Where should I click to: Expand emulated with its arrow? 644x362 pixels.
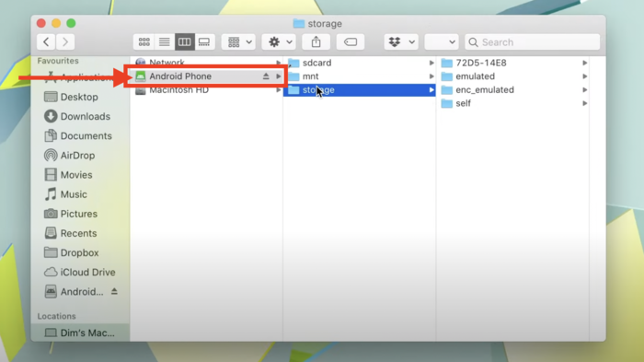pos(584,76)
